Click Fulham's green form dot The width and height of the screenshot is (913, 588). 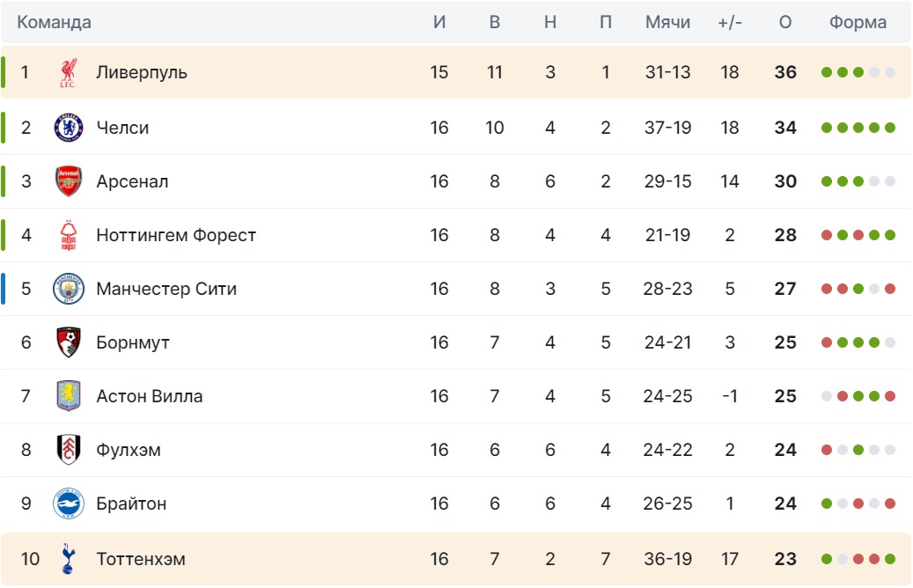[858, 450]
